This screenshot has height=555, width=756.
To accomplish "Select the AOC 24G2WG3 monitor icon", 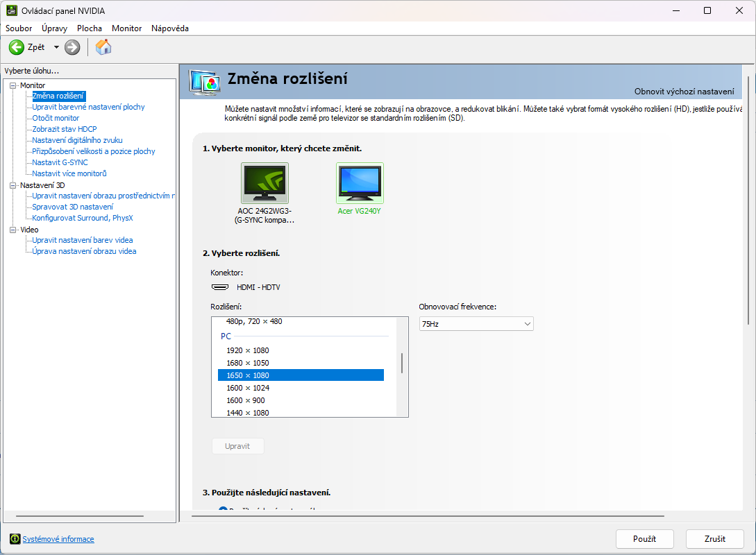I will pyautogui.click(x=264, y=183).
